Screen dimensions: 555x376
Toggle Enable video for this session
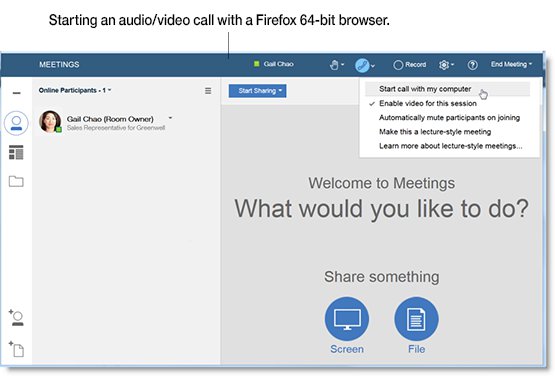tap(428, 103)
